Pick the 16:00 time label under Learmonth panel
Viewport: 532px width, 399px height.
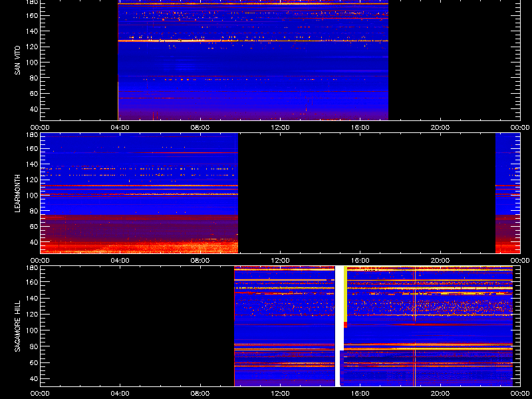coord(360,261)
